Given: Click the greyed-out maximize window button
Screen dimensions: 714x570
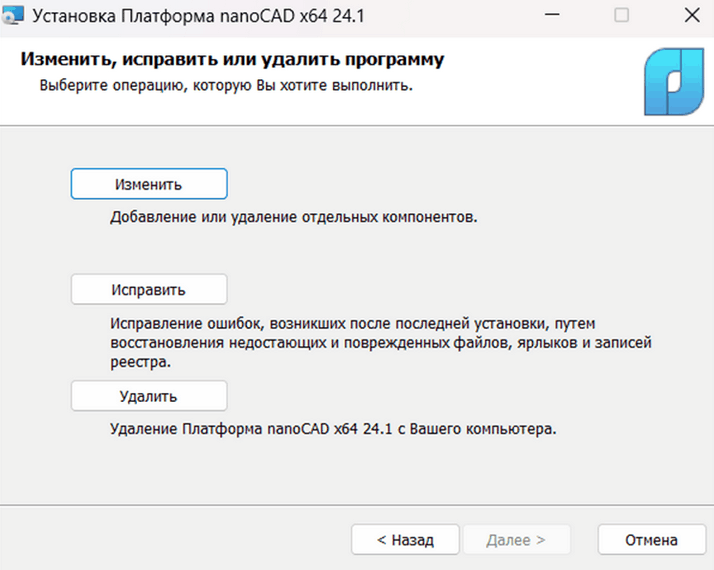Looking at the screenshot, I should point(621,16).
